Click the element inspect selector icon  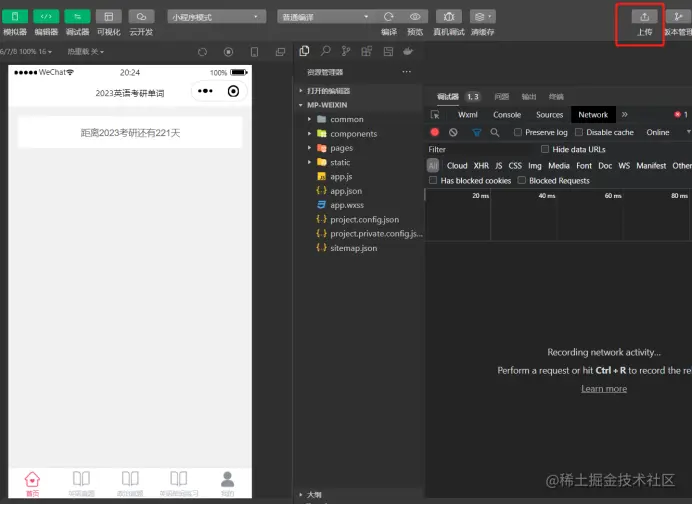435,115
